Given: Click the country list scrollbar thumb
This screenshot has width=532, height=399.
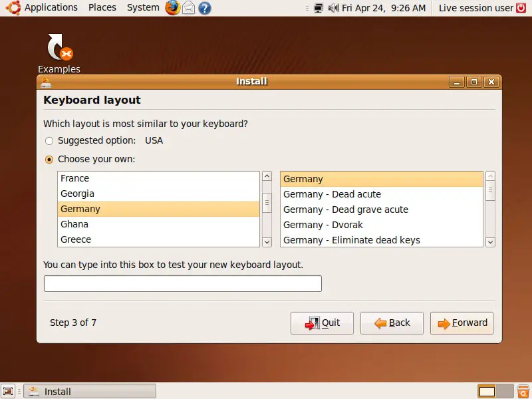Looking at the screenshot, I should point(267,203).
